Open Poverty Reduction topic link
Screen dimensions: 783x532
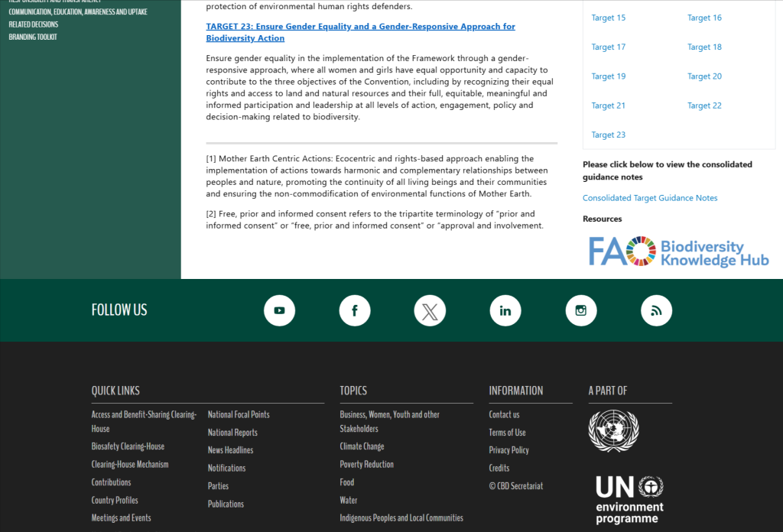pyautogui.click(x=366, y=464)
